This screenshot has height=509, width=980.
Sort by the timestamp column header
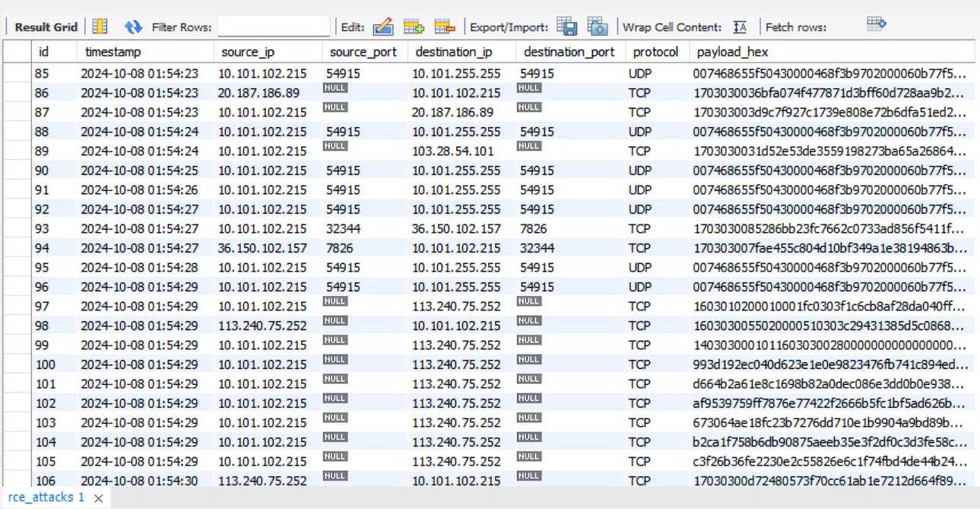(x=113, y=52)
